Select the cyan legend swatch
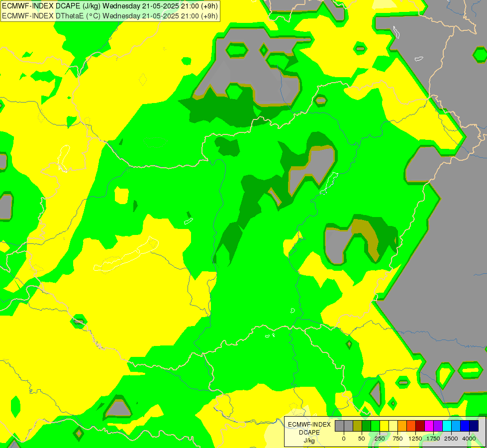487x448 pixels. pyautogui.click(x=447, y=426)
